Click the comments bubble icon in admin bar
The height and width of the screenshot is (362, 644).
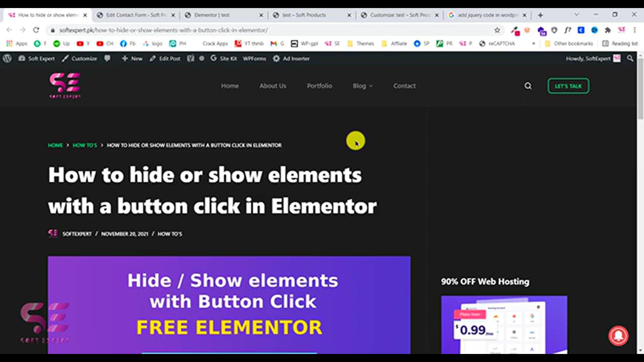107,58
